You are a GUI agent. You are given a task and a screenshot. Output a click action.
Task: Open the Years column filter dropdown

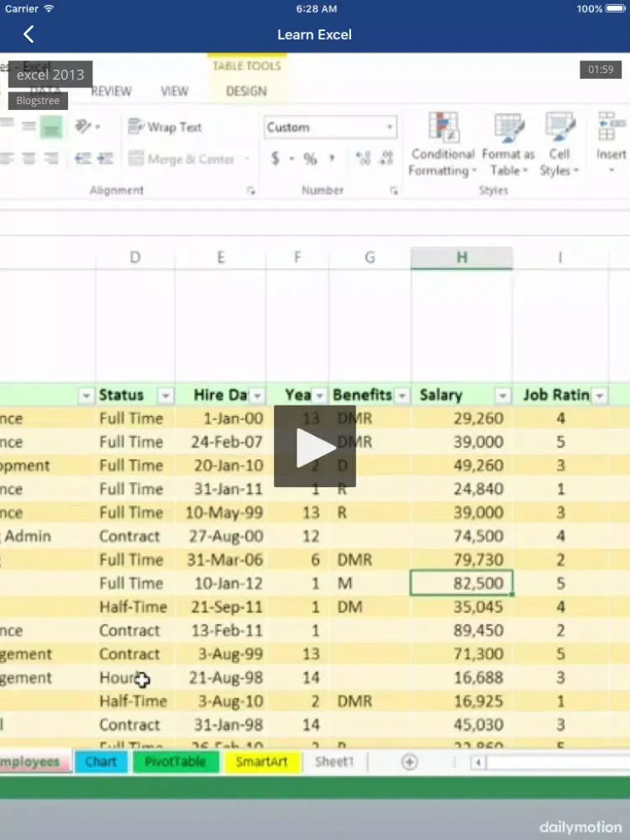(x=320, y=396)
